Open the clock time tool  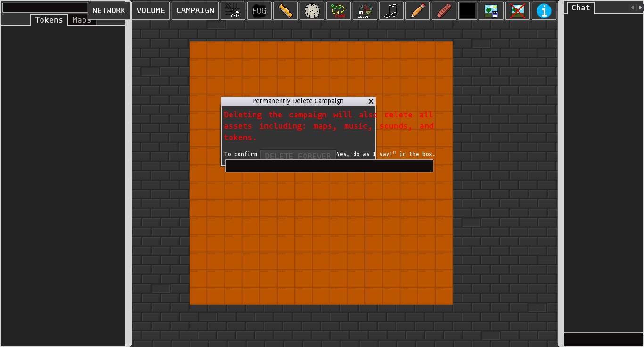click(312, 11)
